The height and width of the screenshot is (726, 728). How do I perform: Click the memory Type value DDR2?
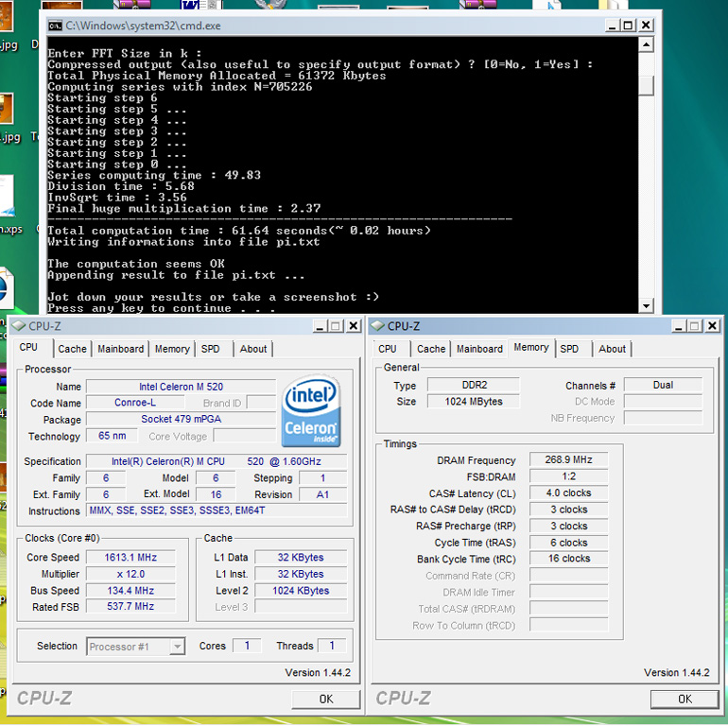(x=474, y=385)
